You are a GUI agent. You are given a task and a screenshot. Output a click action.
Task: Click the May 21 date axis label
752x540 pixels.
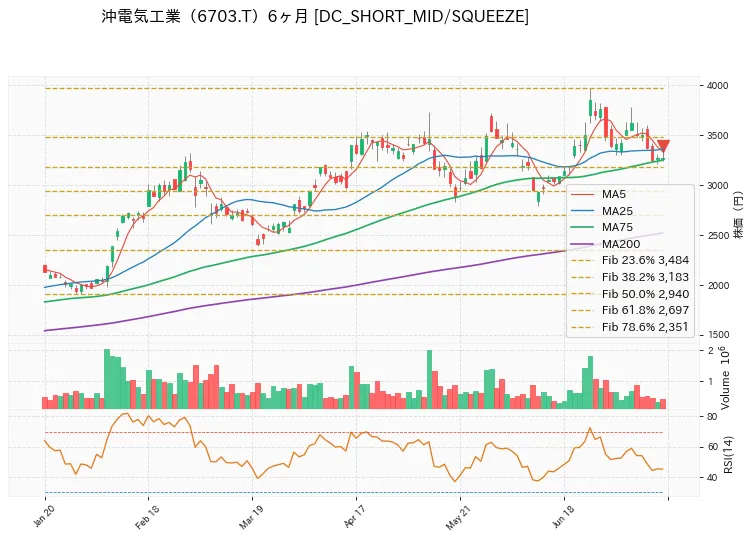point(458,517)
